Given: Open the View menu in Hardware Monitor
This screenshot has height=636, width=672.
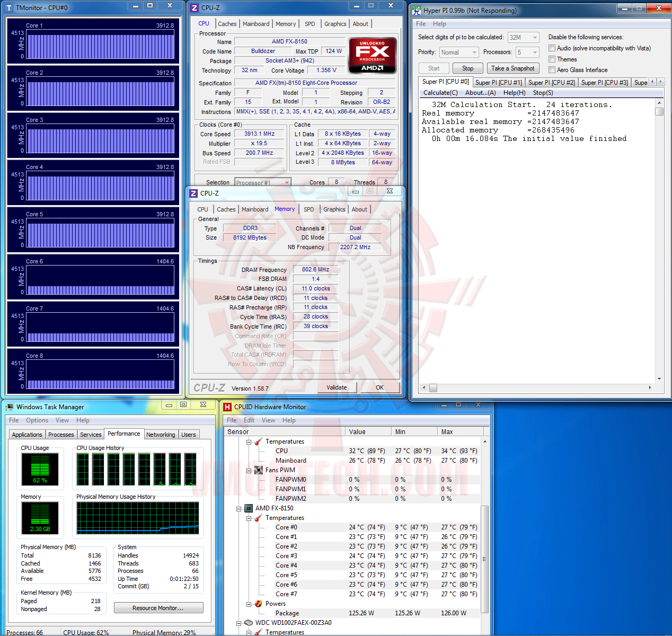Looking at the screenshot, I should (x=269, y=420).
